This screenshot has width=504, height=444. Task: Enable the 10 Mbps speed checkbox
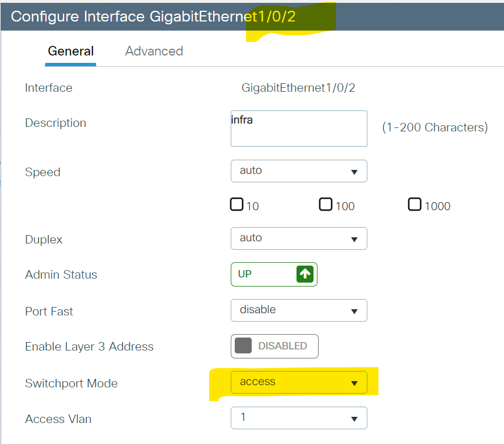click(236, 204)
